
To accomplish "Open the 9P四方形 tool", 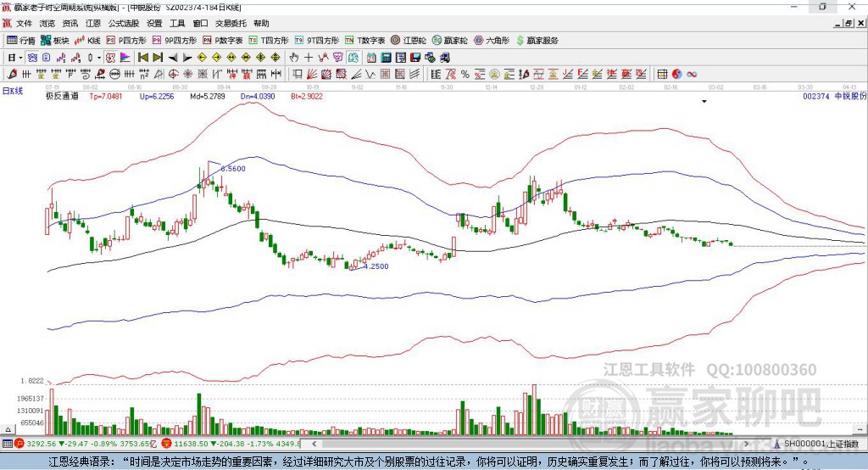I will coord(175,41).
